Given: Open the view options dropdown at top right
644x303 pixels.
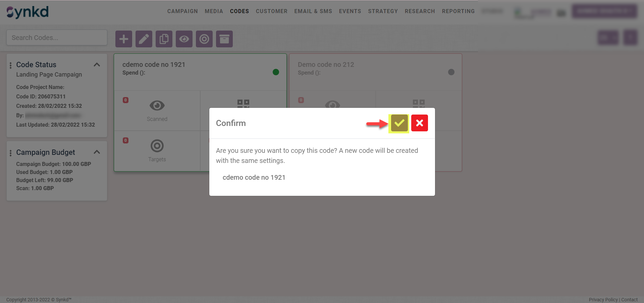Looking at the screenshot, I should coord(608,37).
